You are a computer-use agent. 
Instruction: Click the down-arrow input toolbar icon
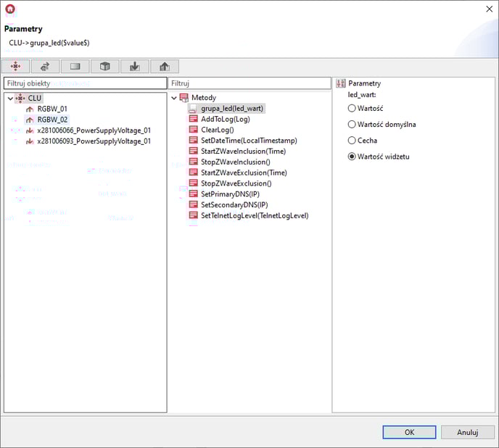pyautogui.click(x=134, y=67)
